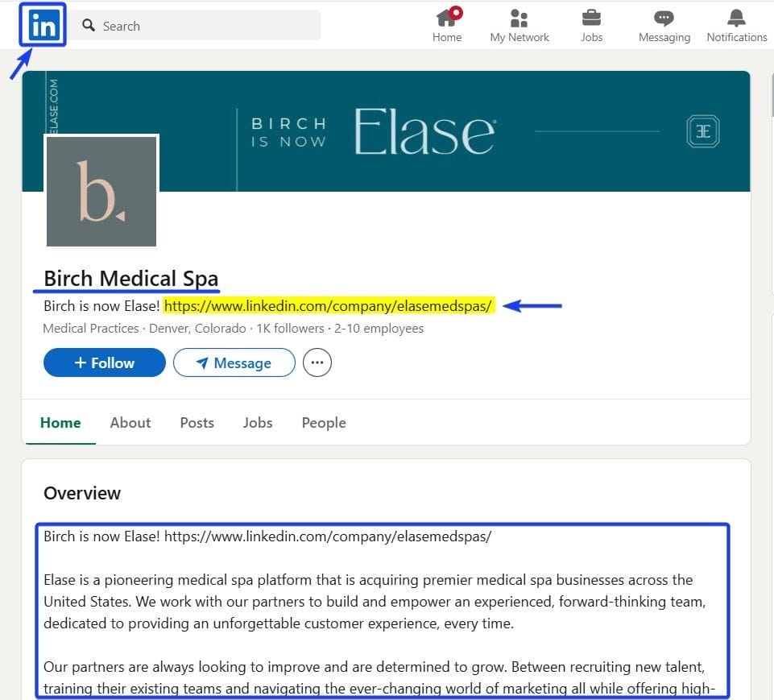Screen dimensions: 774x700
Task: Click the Birch Medical Spa profile logo
Action: 101,191
